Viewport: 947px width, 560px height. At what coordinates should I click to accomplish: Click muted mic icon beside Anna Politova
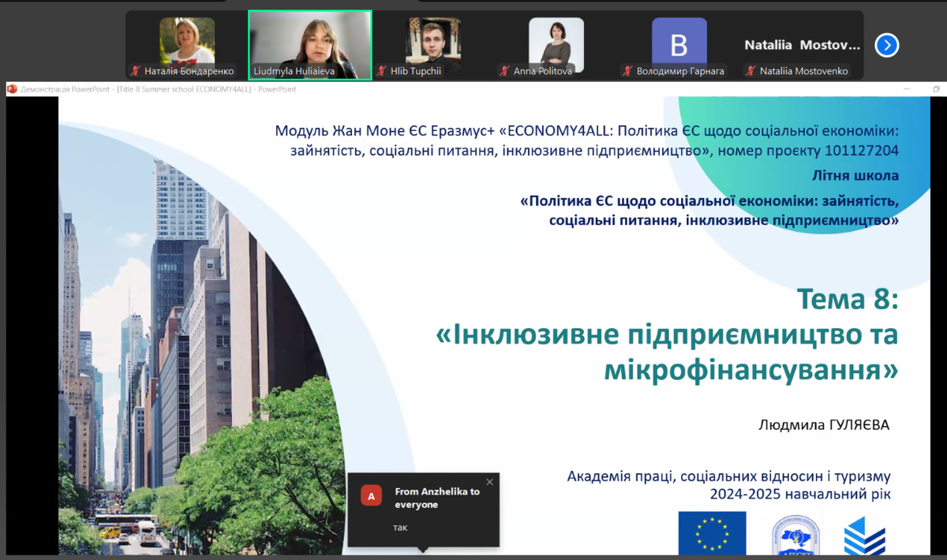click(x=506, y=71)
